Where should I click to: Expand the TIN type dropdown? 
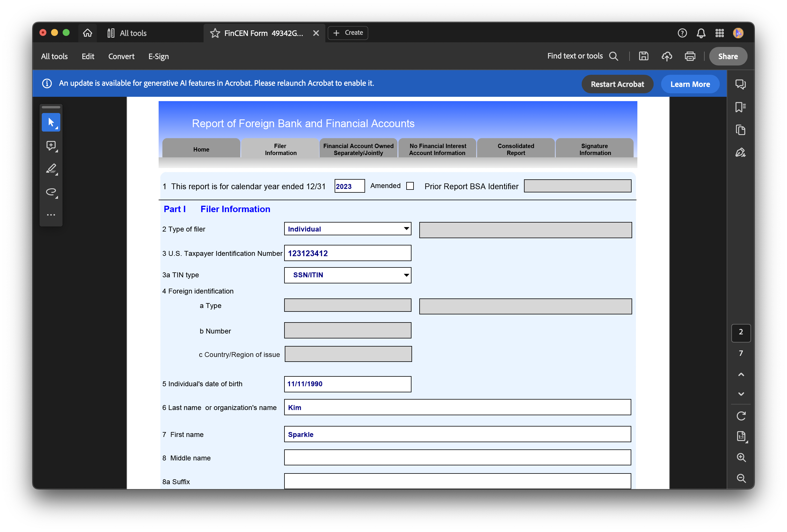(406, 275)
